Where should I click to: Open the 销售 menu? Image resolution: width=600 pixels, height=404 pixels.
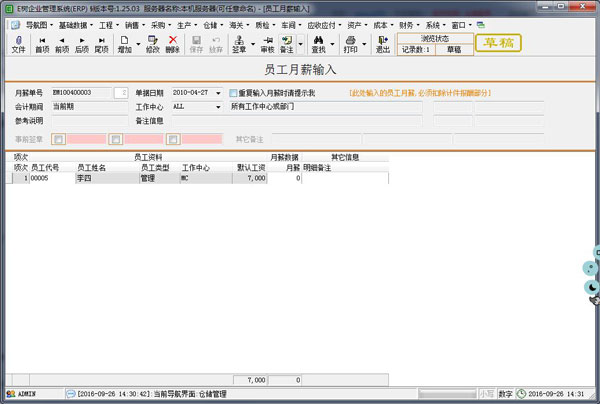pos(135,25)
